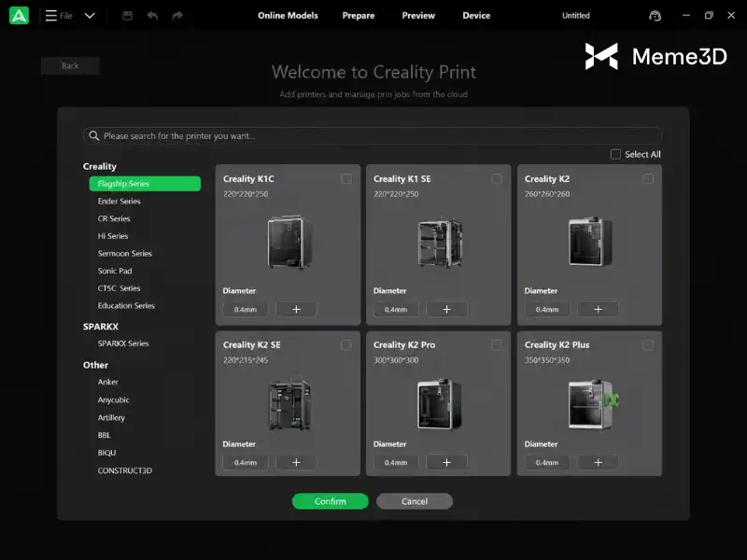Image resolution: width=747 pixels, height=560 pixels.
Task: Add nozzle diameter for Creality K2 Plus
Action: [598, 462]
